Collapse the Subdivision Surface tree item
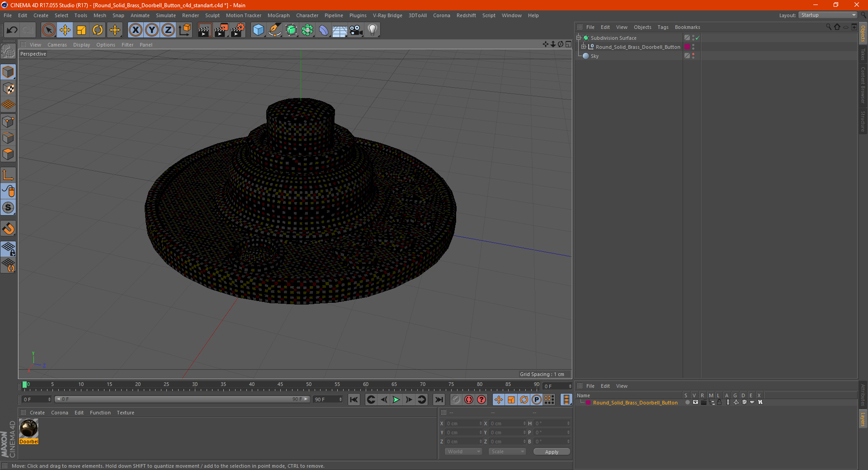This screenshot has height=470, width=868. pos(579,38)
